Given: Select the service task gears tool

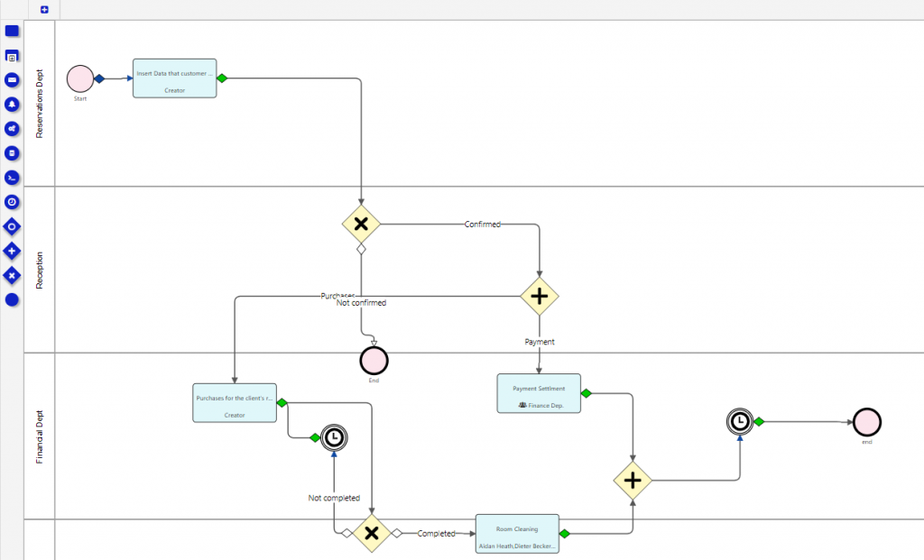Looking at the screenshot, I should [x=12, y=128].
